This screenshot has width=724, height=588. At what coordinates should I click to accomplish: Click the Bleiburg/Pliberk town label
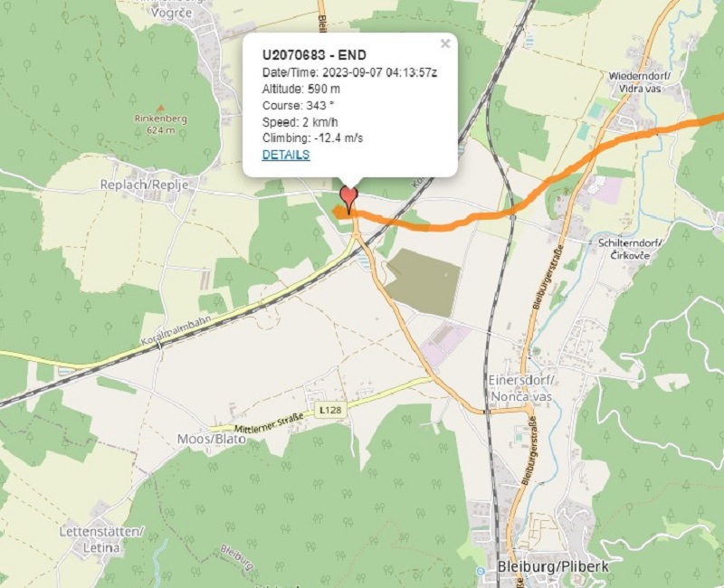553,566
